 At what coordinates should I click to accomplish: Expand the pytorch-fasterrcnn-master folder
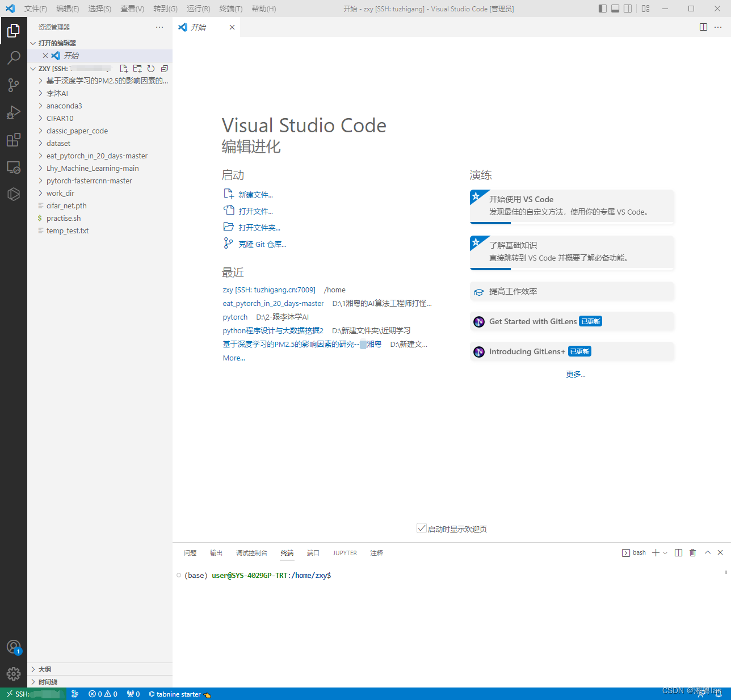[100, 181]
